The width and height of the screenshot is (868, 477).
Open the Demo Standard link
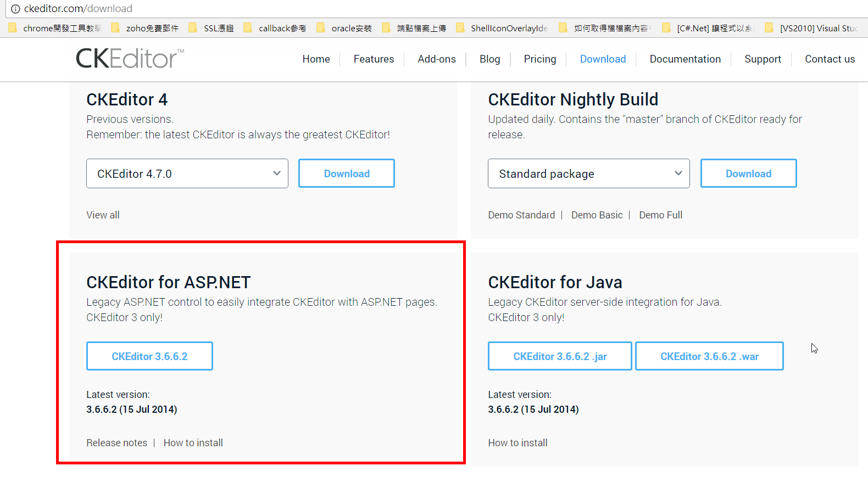[x=521, y=215]
